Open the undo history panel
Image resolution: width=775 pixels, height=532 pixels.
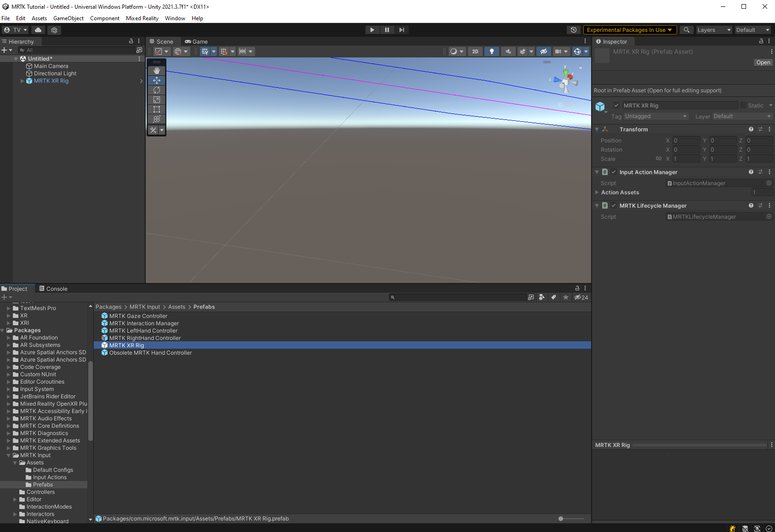click(x=573, y=30)
